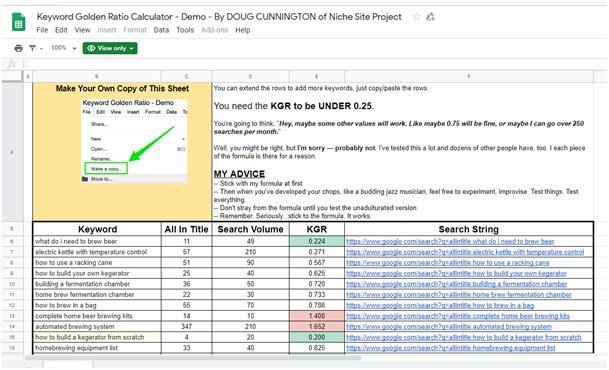Image resolution: width=609 pixels, height=370 pixels.
Task: Select the Search Volume header cell
Action: click(x=251, y=229)
